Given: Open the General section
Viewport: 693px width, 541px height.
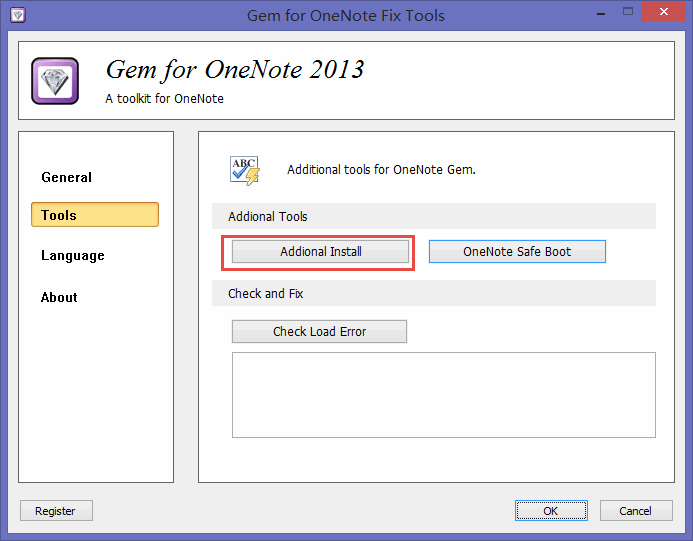Looking at the screenshot, I should click(67, 177).
